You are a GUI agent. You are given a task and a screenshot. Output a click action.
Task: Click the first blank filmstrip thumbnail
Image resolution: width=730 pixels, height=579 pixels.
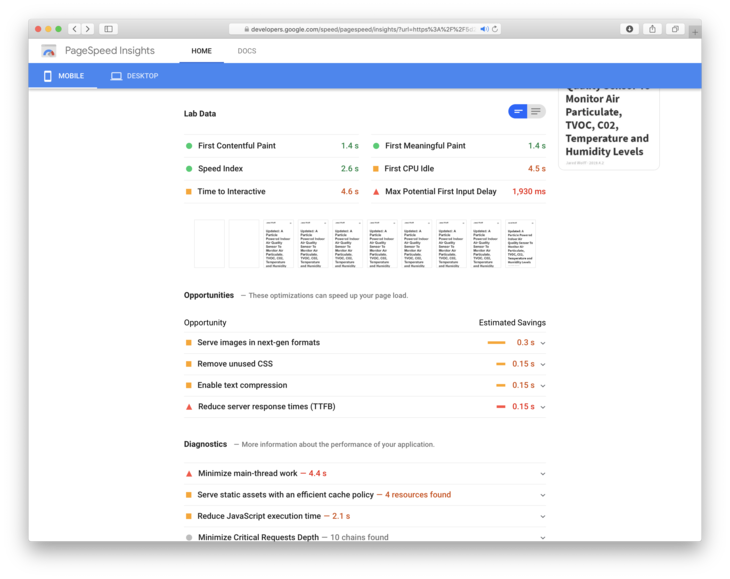(x=210, y=243)
